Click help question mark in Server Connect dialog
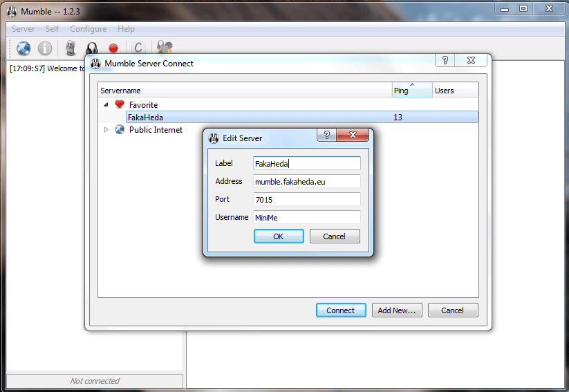This screenshot has width=569, height=392. tap(445, 60)
